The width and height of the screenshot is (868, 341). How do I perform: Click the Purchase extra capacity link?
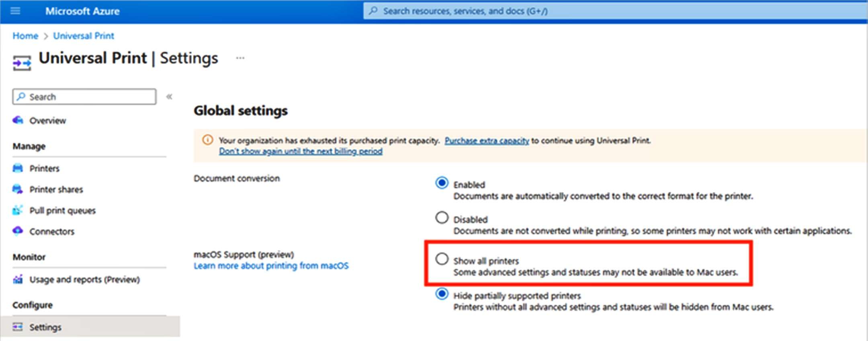tap(486, 141)
